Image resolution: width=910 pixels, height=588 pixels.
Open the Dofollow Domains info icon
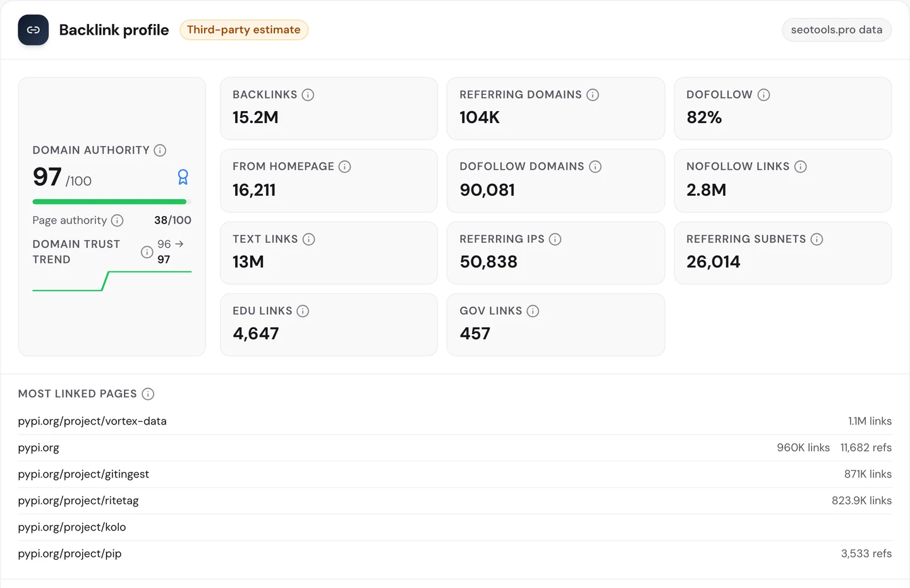coord(595,167)
